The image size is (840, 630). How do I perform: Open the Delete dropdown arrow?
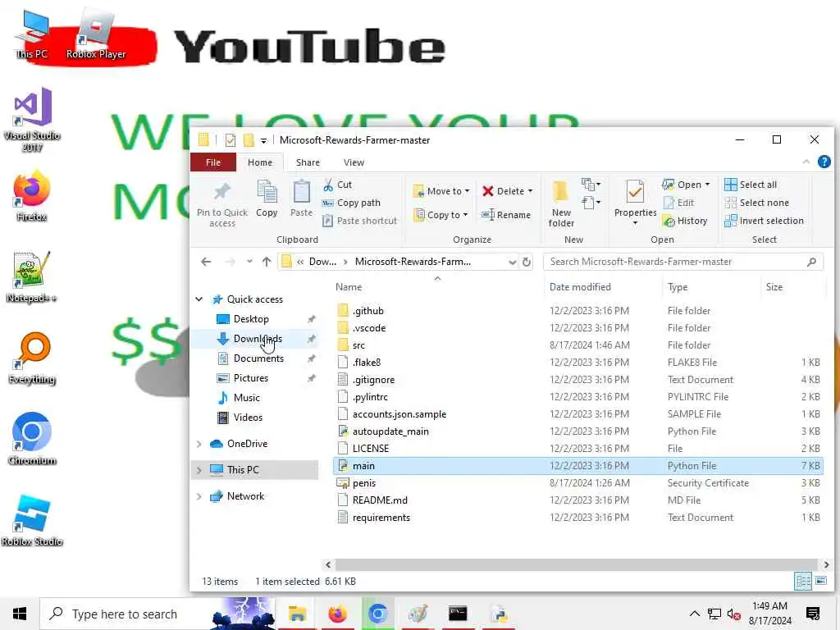[531, 191]
